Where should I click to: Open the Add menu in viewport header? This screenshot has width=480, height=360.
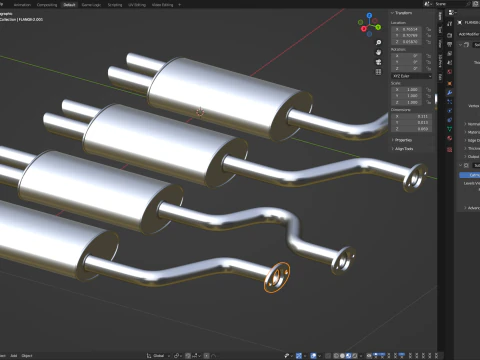(14, 356)
